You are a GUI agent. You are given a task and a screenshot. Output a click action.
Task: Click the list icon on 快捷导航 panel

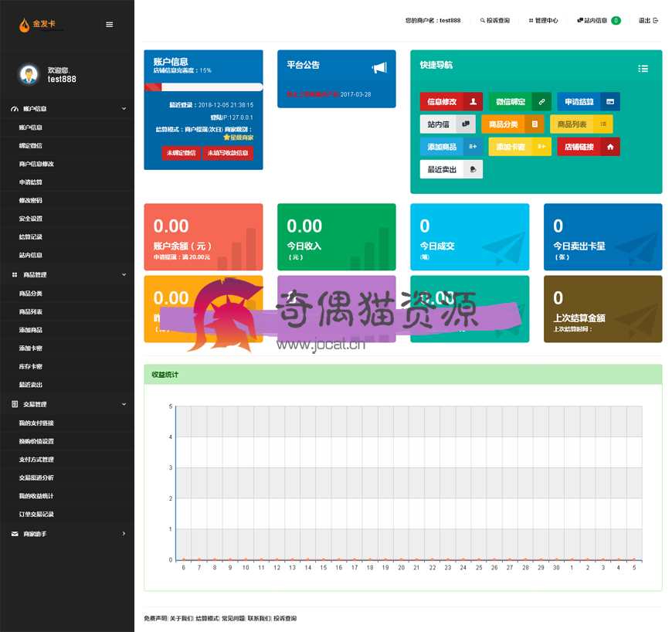click(x=643, y=69)
